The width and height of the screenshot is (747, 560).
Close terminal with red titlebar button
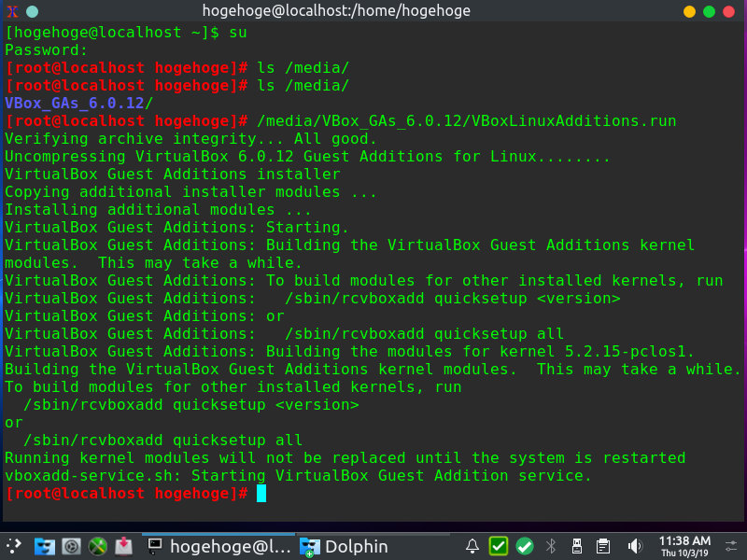point(729,11)
